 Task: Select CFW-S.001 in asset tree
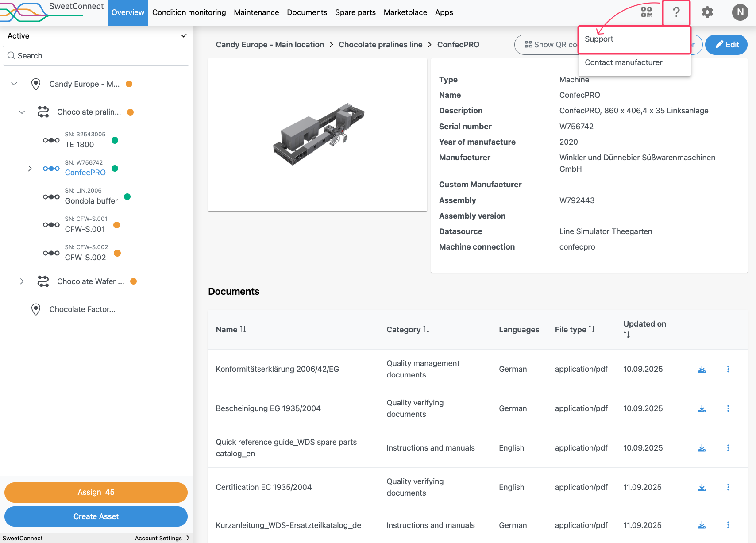85,229
